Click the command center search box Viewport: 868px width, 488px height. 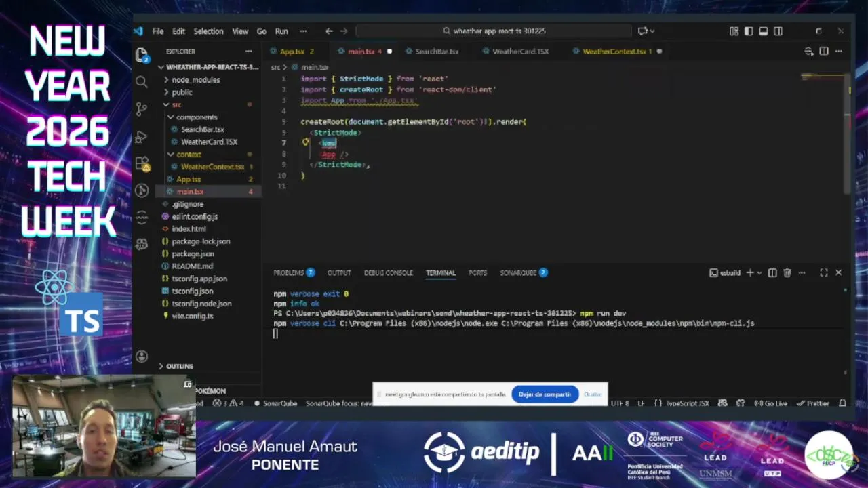(x=494, y=31)
